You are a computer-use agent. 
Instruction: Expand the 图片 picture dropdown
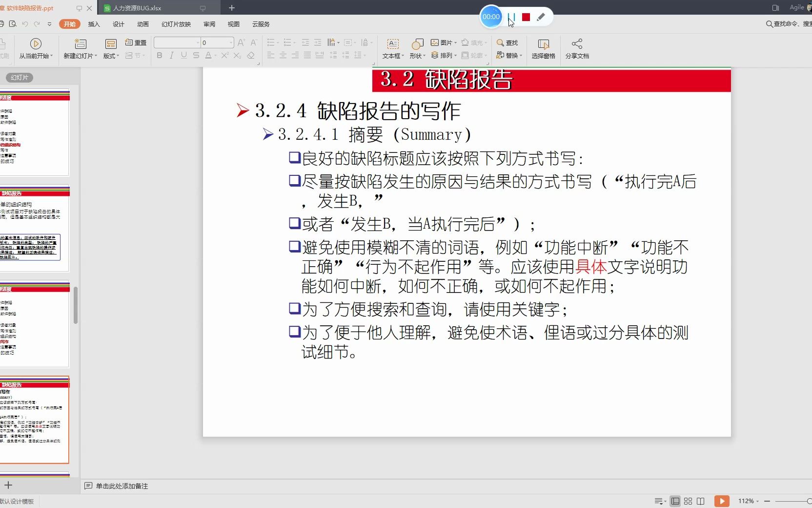(x=456, y=42)
